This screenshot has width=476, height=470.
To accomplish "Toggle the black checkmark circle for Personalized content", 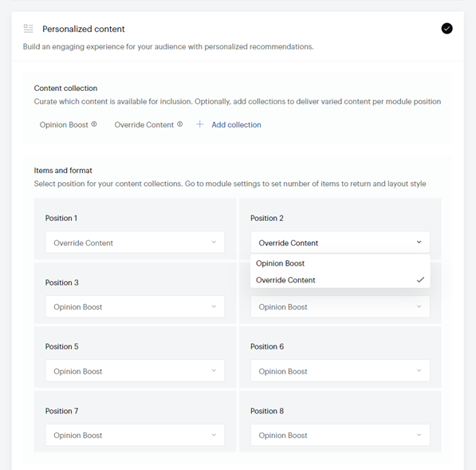I will (446, 29).
